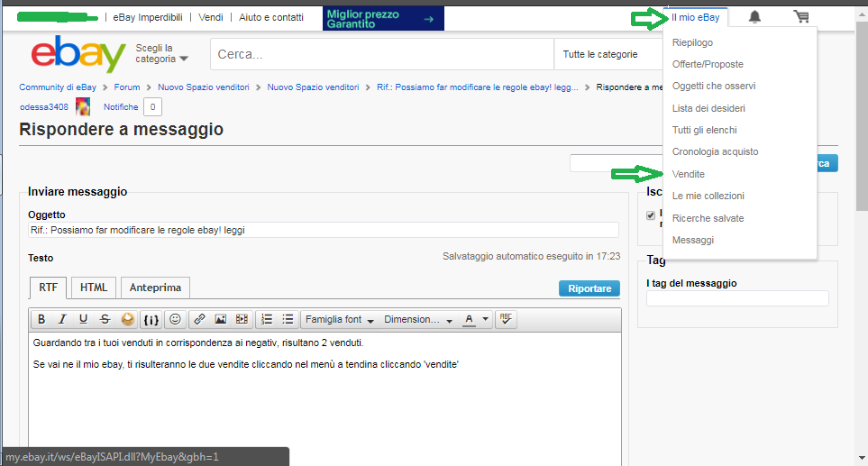The width and height of the screenshot is (868, 466).
Task: Open first Nuovo Spazio venditori breadcrumb
Action: (203, 87)
